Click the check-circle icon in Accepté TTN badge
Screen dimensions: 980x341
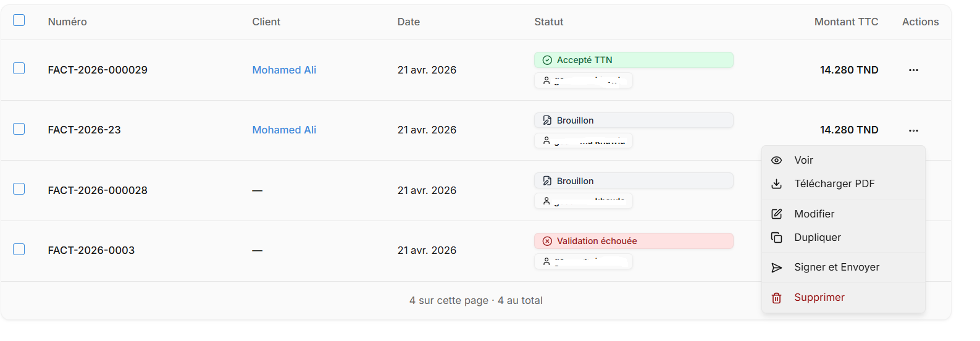click(x=547, y=60)
